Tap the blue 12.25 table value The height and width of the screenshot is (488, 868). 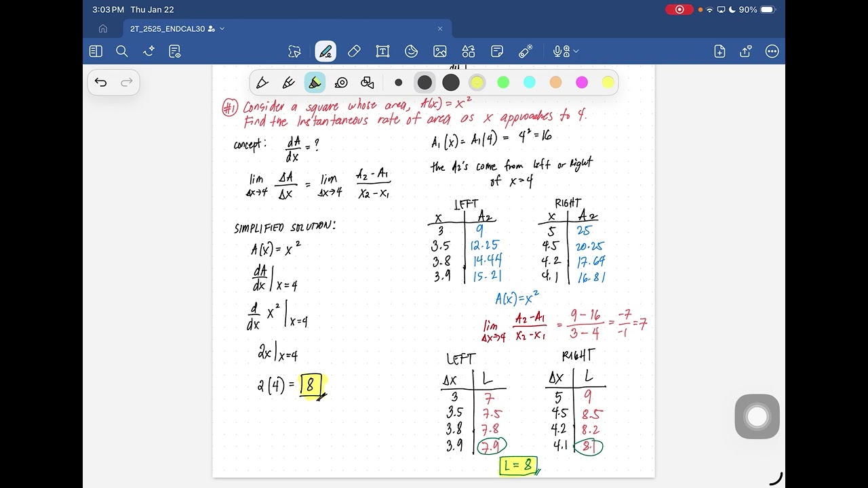click(484, 246)
